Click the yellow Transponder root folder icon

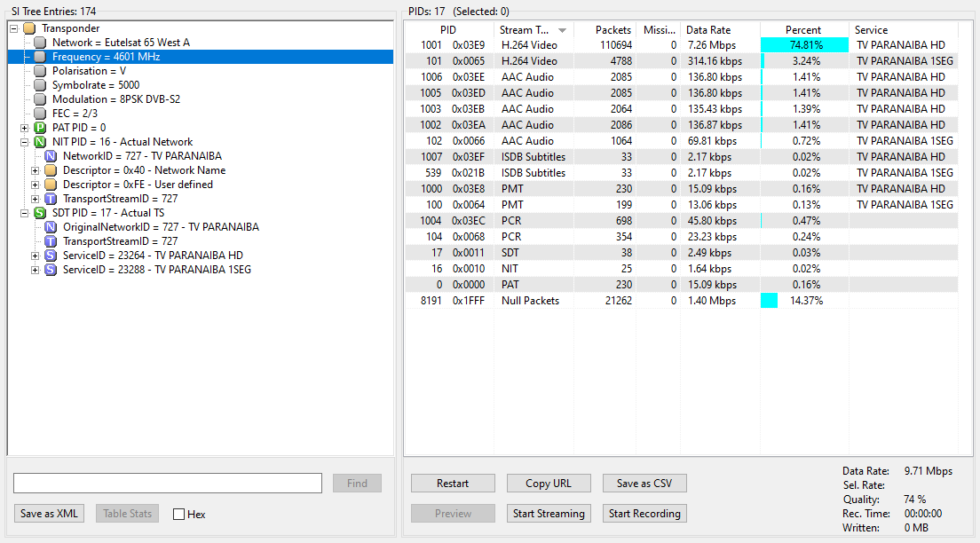coord(29,28)
